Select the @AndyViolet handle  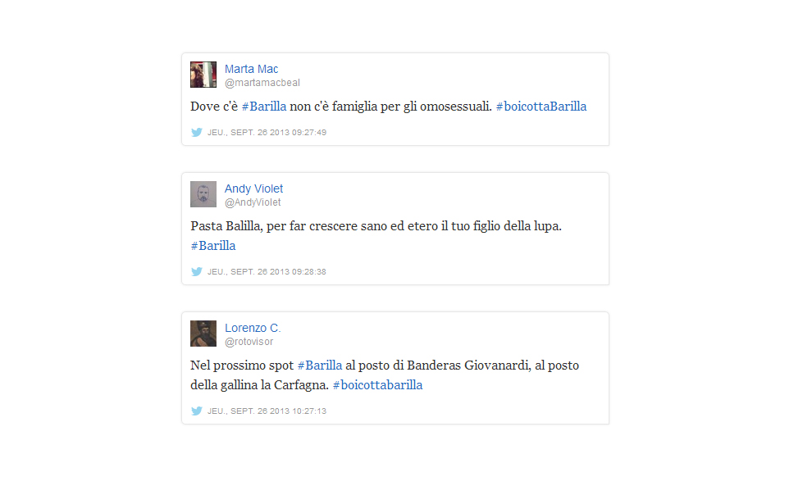pyautogui.click(x=253, y=202)
